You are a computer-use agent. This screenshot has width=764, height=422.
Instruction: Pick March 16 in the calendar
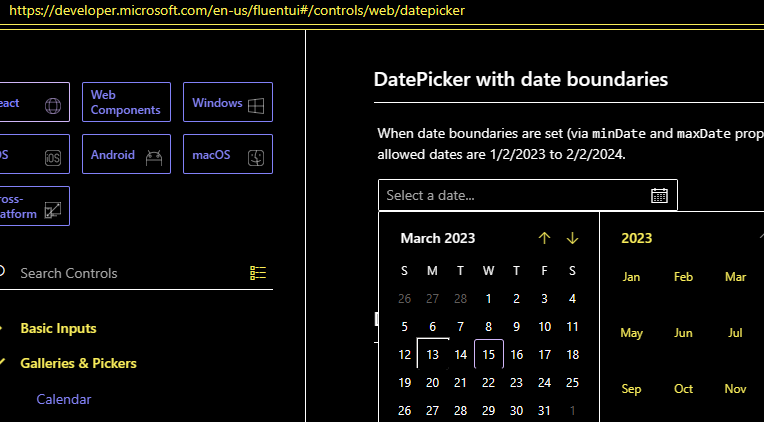(x=516, y=355)
